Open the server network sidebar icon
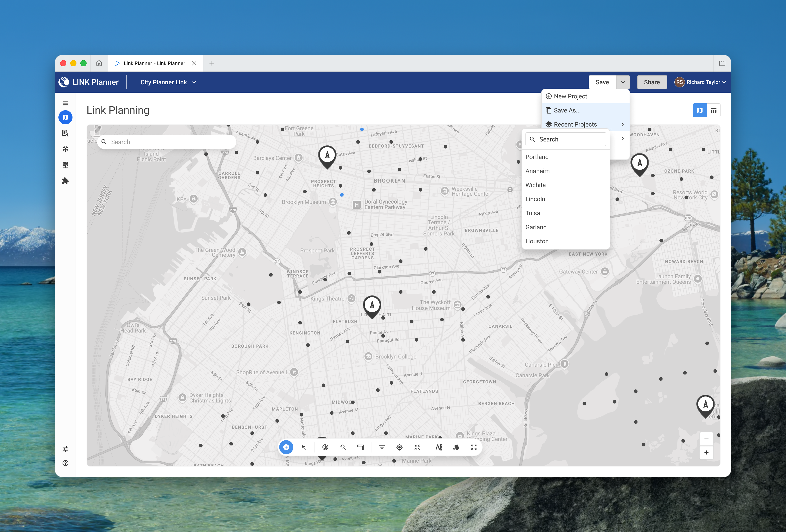The width and height of the screenshot is (786, 532). (65, 165)
